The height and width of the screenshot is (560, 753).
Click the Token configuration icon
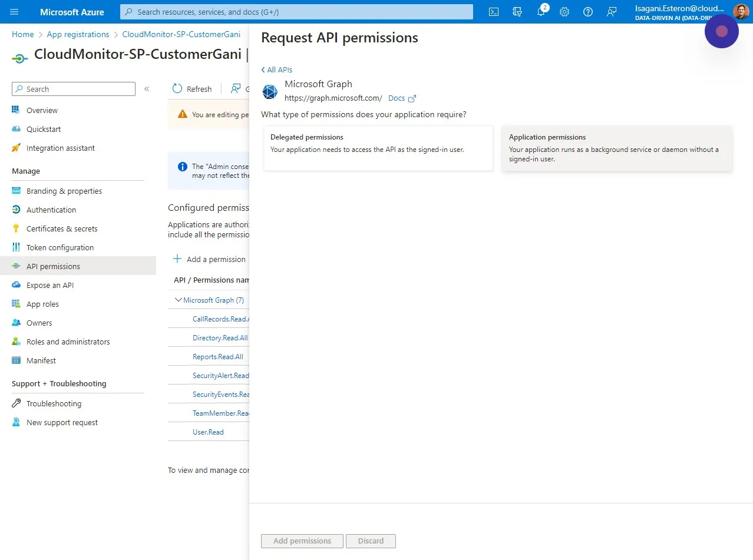coord(16,247)
